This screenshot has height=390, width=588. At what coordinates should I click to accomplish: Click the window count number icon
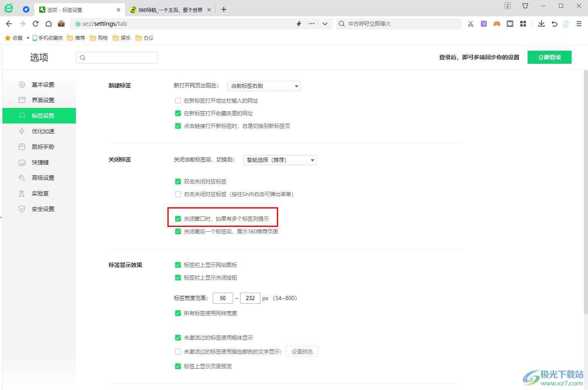(508, 6)
